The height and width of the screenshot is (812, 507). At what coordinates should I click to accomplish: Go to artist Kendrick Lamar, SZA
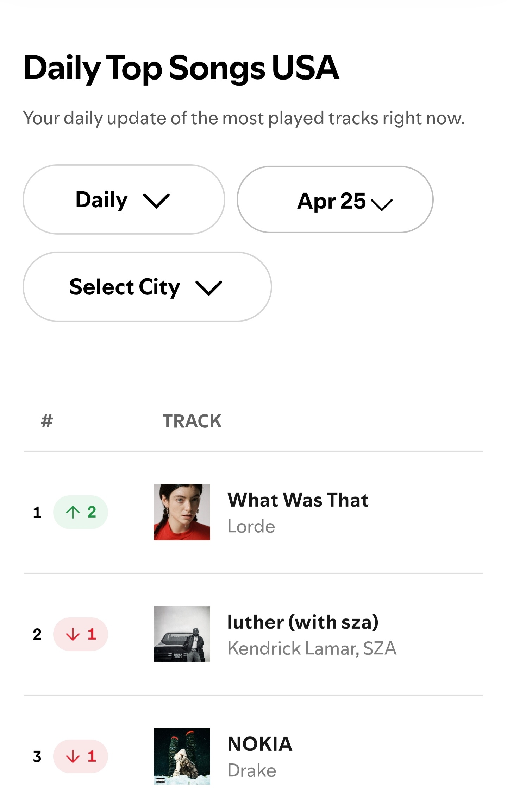(312, 648)
